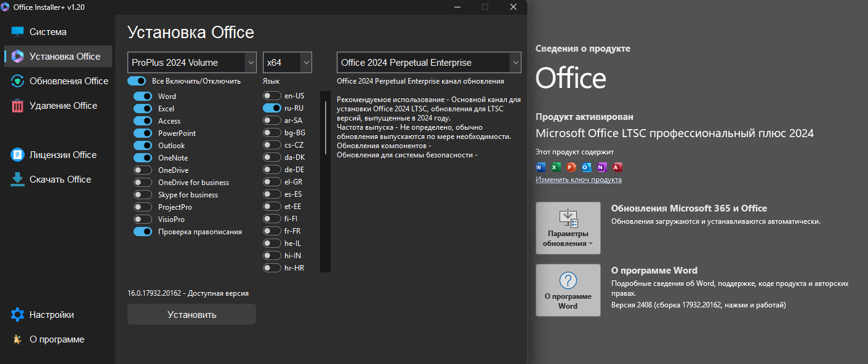This screenshot has width=868, height=364.
Task: Click the Word icon in product info
Action: 540,167
